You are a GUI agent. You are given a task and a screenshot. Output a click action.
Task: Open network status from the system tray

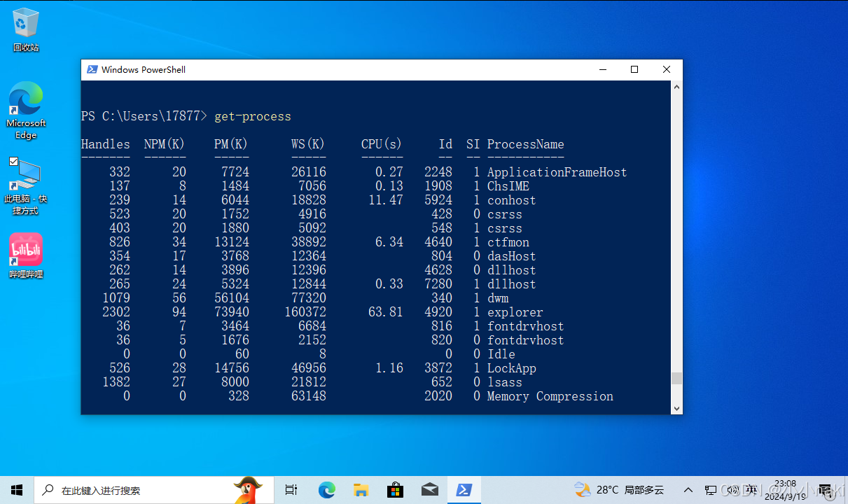click(711, 490)
